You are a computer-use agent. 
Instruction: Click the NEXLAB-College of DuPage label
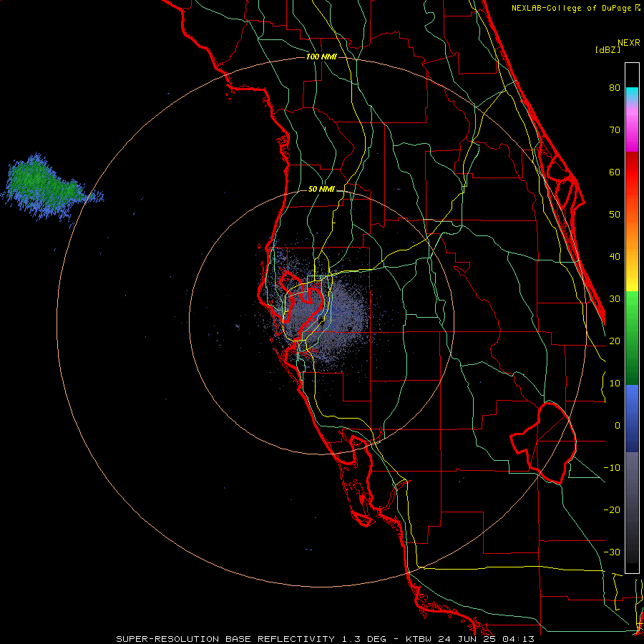click(572, 8)
